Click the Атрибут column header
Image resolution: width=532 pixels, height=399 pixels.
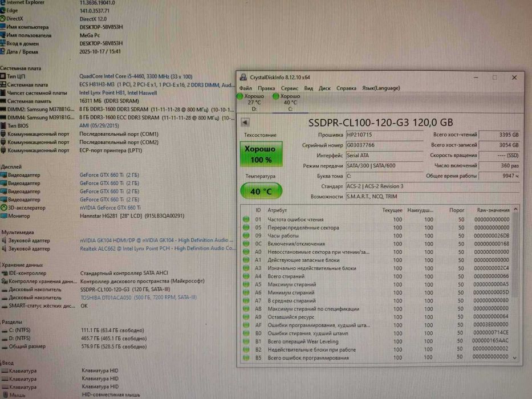[277, 210]
